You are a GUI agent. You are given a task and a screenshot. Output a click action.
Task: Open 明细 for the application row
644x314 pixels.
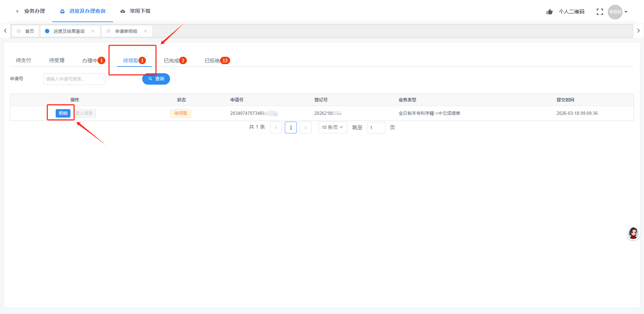pos(63,113)
